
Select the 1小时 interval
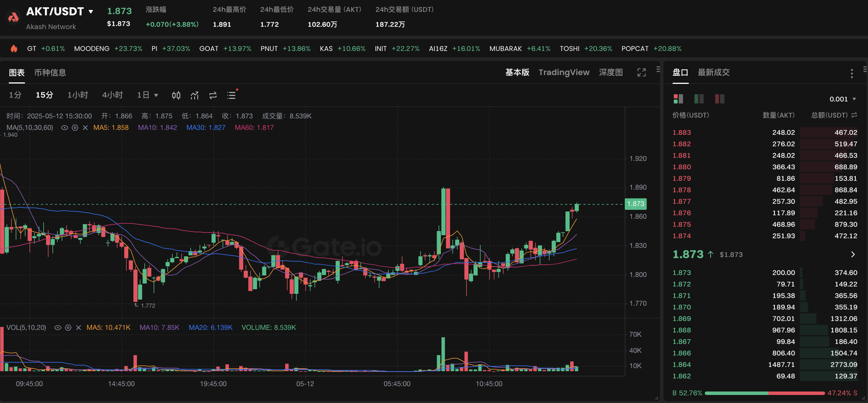coord(78,95)
